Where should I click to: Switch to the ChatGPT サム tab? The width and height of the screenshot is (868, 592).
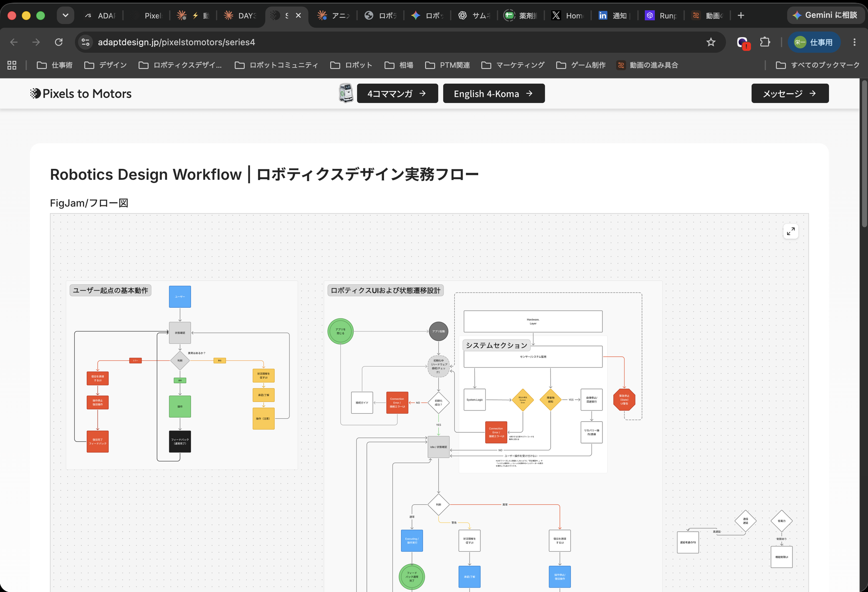click(x=474, y=16)
